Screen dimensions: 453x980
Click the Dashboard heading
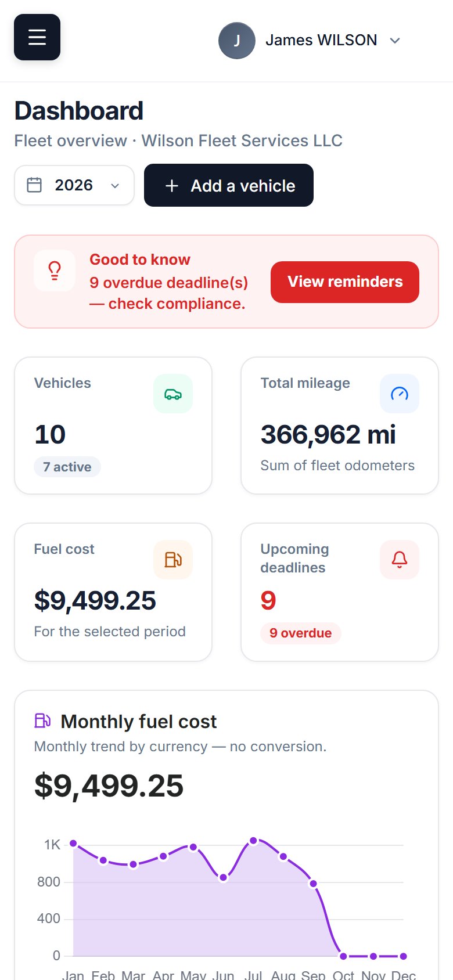coord(79,111)
